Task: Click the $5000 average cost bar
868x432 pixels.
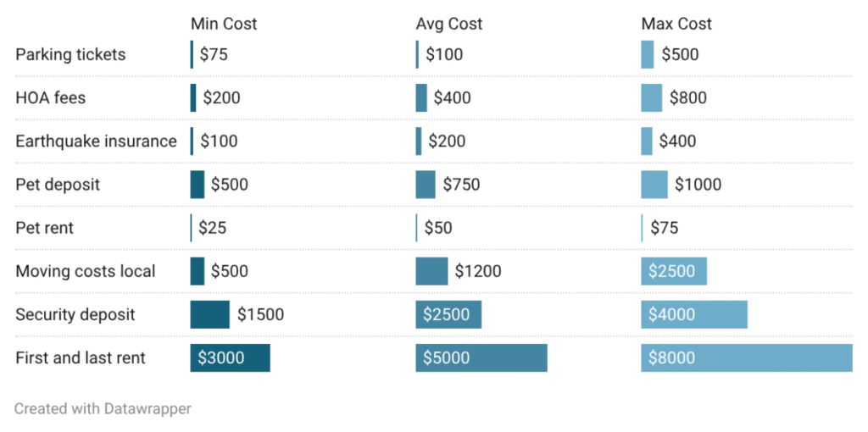Action: click(481, 357)
